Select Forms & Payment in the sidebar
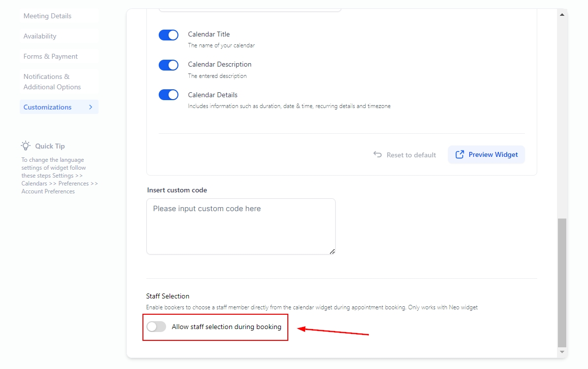The height and width of the screenshot is (369, 588). click(50, 56)
